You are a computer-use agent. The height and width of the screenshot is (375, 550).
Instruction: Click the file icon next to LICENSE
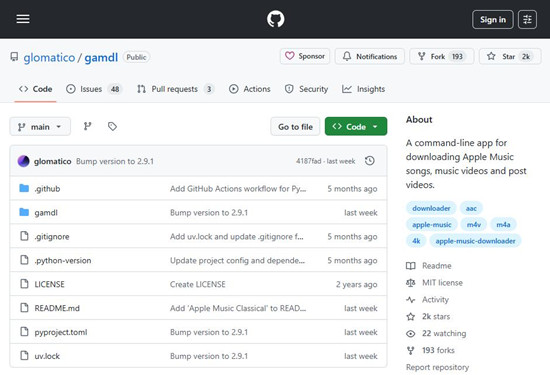click(24, 284)
